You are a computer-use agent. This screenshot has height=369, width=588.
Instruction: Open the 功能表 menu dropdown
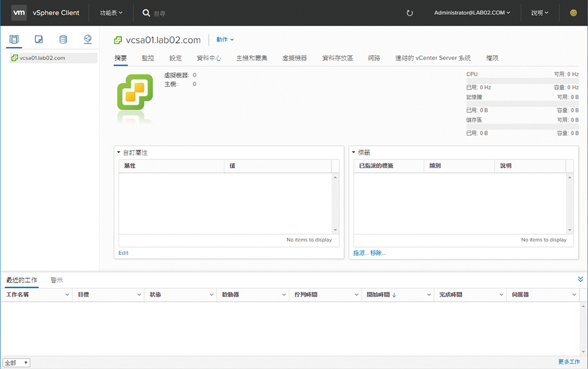[111, 13]
